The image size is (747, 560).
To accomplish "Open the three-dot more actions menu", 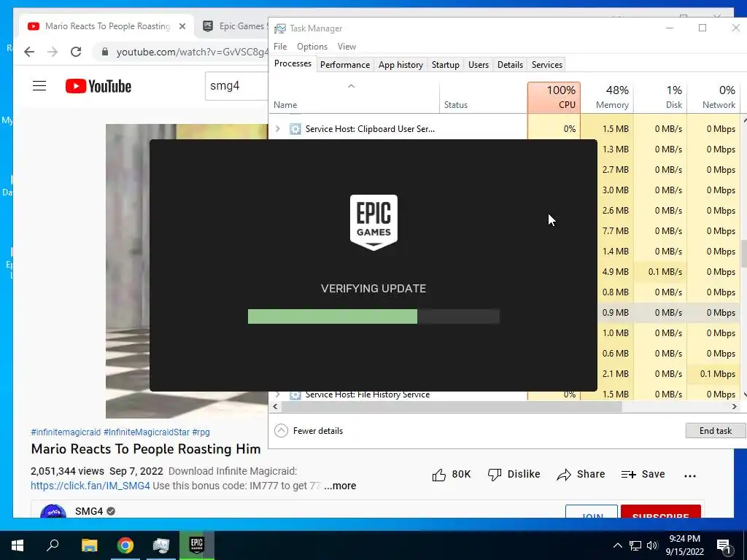I will (690, 475).
